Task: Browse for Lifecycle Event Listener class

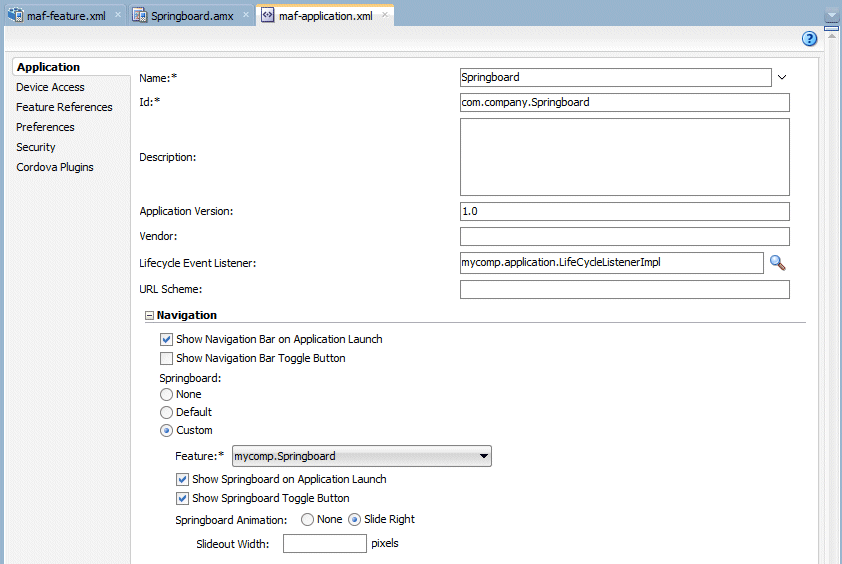Action: (778, 263)
